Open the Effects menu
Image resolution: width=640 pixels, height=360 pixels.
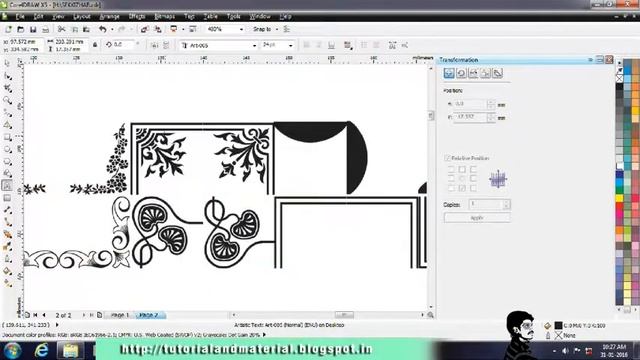[137, 16]
